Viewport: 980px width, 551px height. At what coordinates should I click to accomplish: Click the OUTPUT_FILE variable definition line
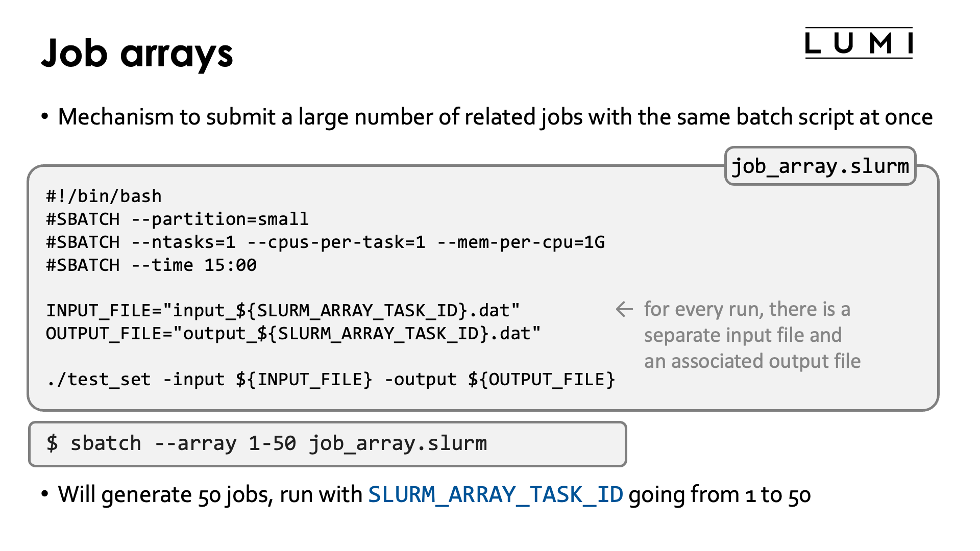(293, 334)
